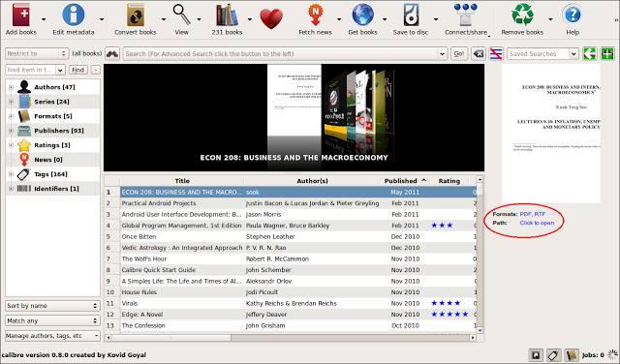Open Convert books dropdown arrow

[x=164, y=19]
